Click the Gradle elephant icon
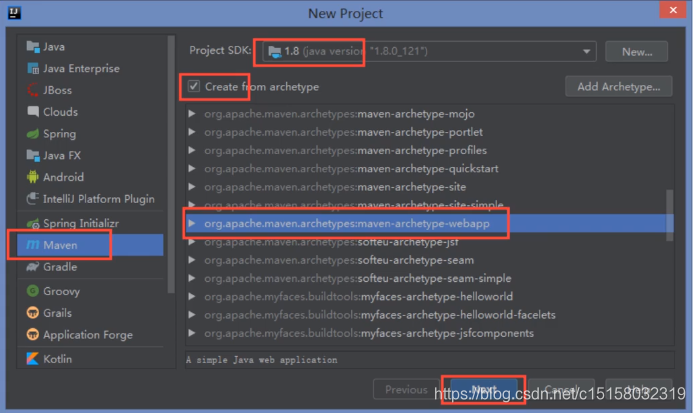The image size is (696, 413). click(33, 267)
